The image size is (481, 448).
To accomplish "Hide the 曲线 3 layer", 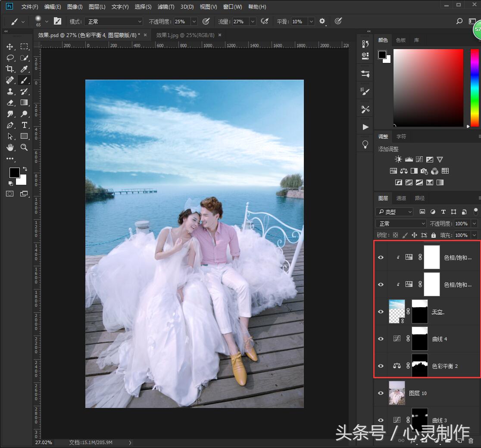I will point(381,420).
